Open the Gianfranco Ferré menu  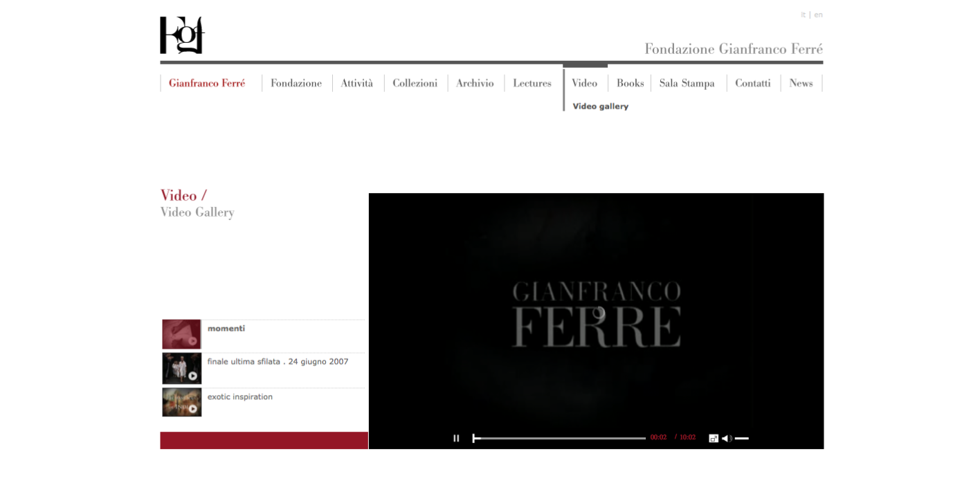click(207, 83)
